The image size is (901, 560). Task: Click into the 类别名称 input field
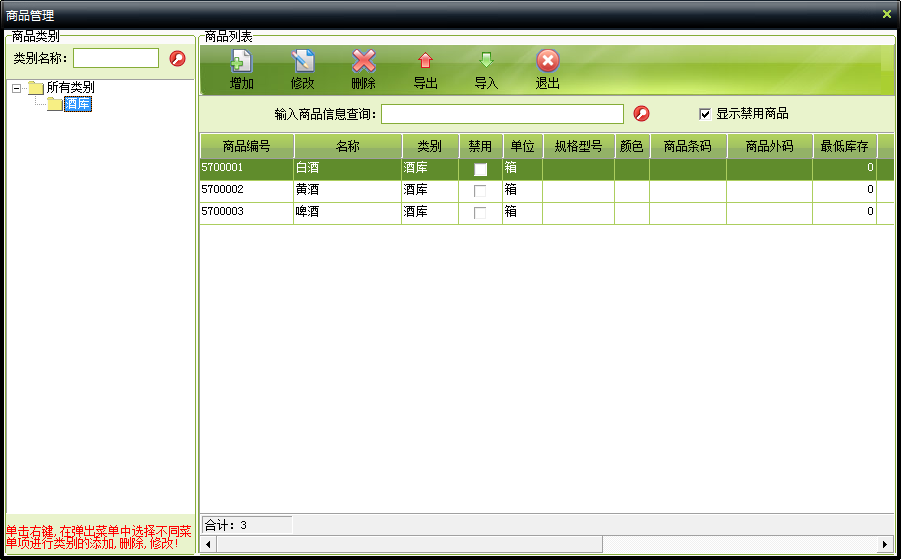[116, 59]
